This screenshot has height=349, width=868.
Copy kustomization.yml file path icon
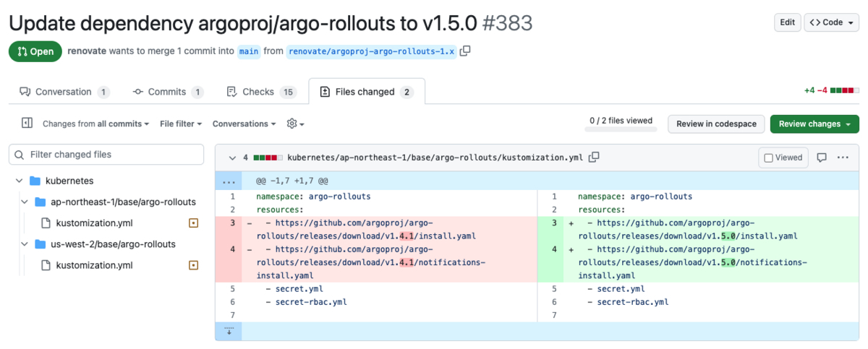(594, 157)
